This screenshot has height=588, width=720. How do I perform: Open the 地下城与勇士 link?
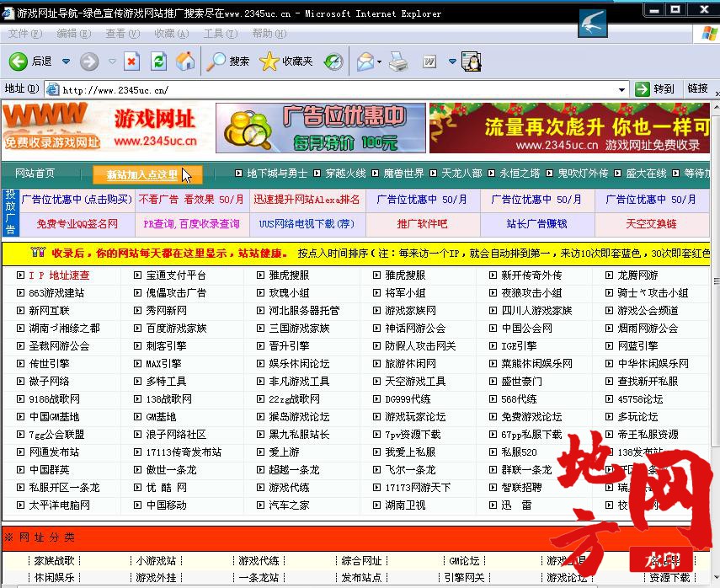[x=277, y=174]
